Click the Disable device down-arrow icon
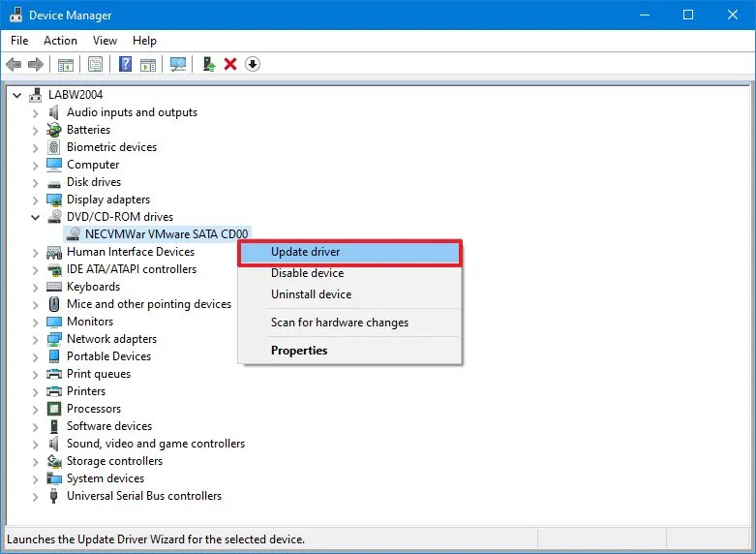Image resolution: width=756 pixels, height=554 pixels. pyautogui.click(x=253, y=64)
